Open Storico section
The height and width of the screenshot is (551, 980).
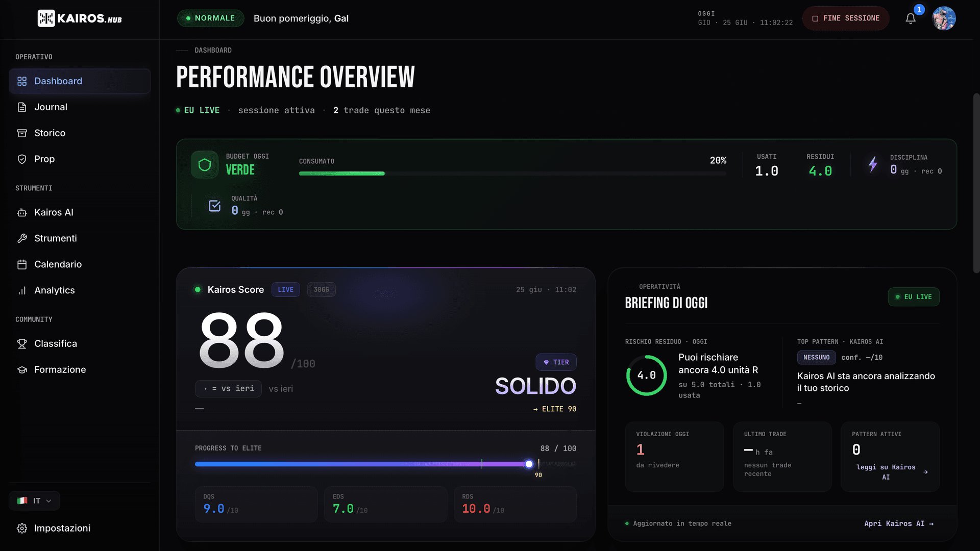coord(80,133)
